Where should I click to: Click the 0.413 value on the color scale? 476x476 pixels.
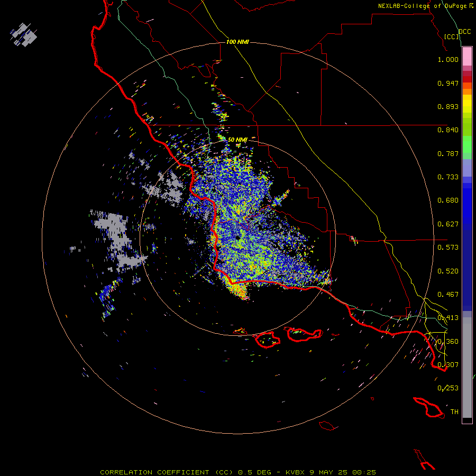(448, 318)
